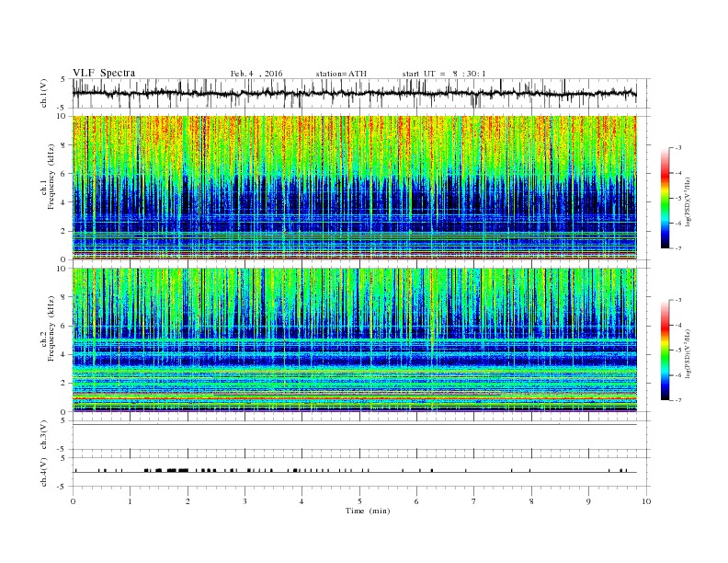Click the ch.1 voltage waveform trace
The width and height of the screenshot is (728, 563).
[355, 93]
